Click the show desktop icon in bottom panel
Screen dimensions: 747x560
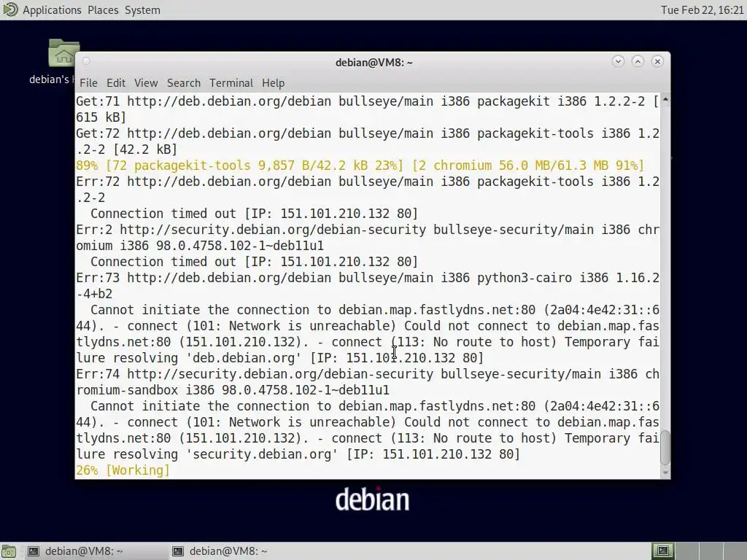point(9,551)
